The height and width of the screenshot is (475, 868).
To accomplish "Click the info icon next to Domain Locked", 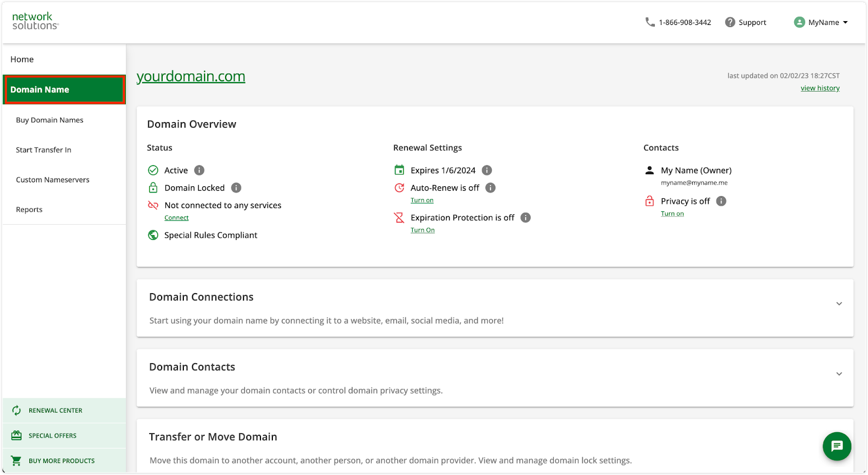I will click(x=236, y=188).
